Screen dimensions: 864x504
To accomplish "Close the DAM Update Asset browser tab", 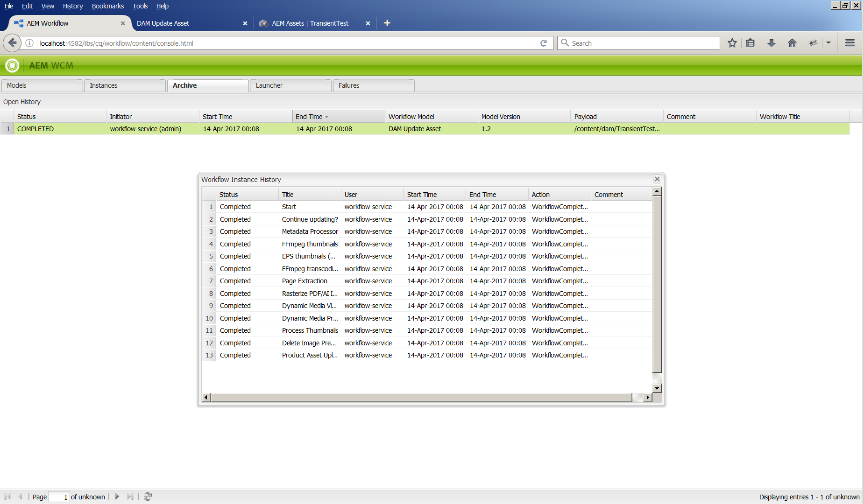I will point(245,23).
